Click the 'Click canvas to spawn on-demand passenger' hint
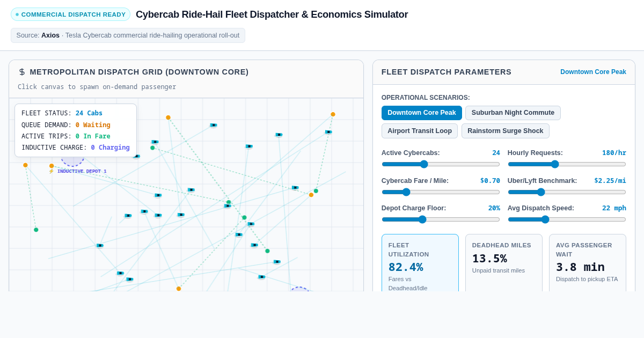The image size is (644, 338). click(97, 87)
